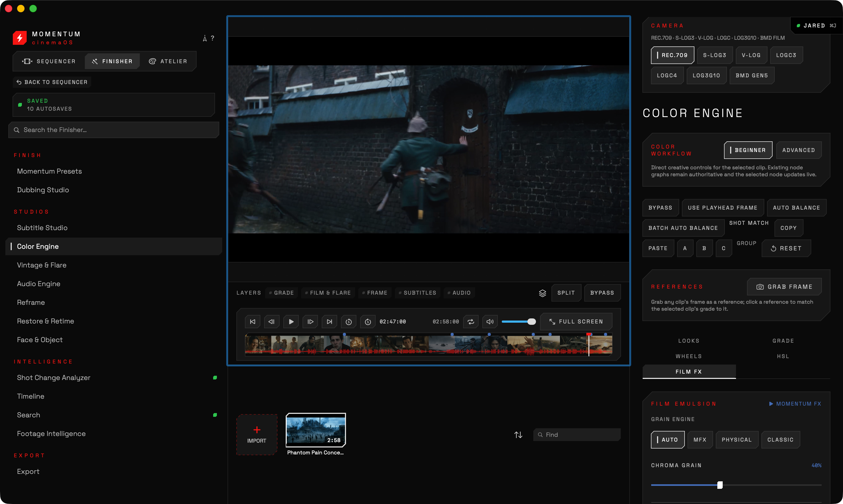Mute the speaker volume icon

point(490,322)
